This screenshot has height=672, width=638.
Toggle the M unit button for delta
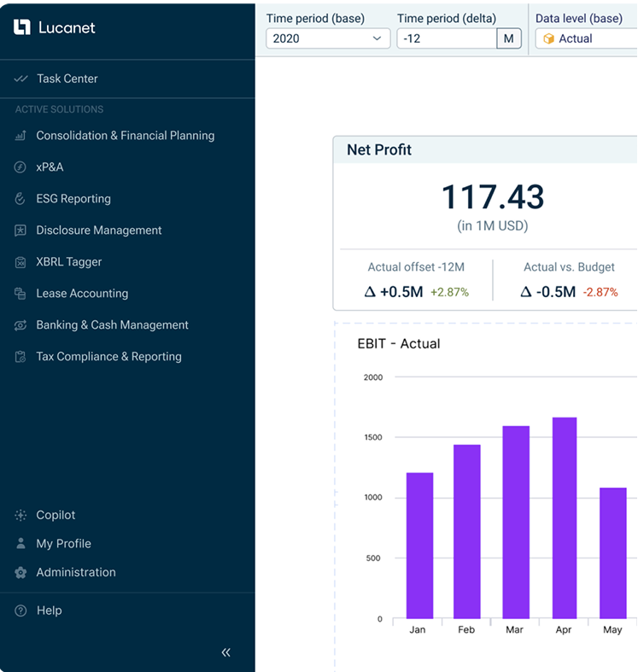(x=509, y=38)
